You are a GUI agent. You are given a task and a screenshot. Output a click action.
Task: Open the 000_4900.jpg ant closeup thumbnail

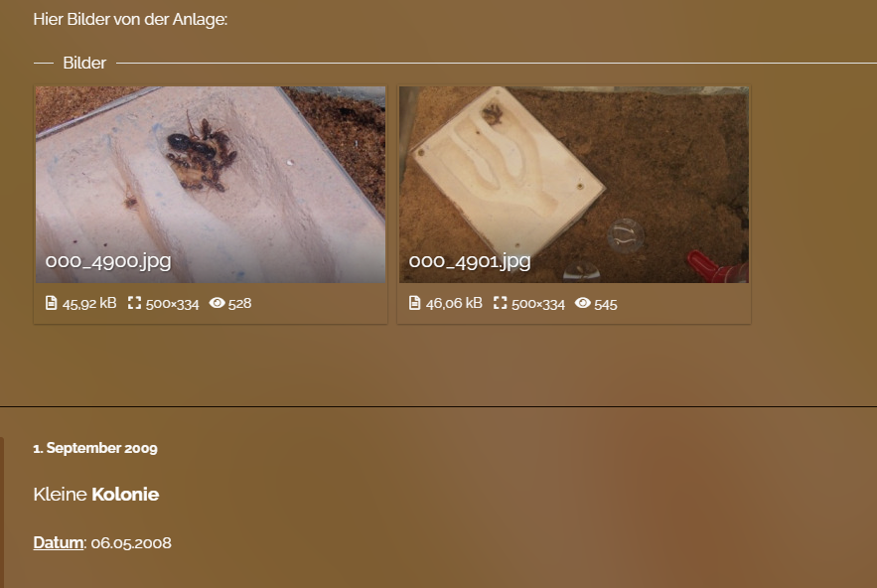click(211, 185)
